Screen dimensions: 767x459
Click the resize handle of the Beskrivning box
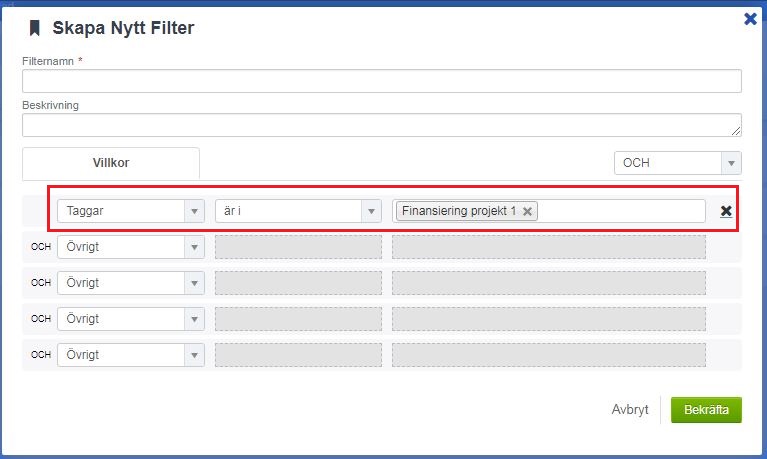736,131
